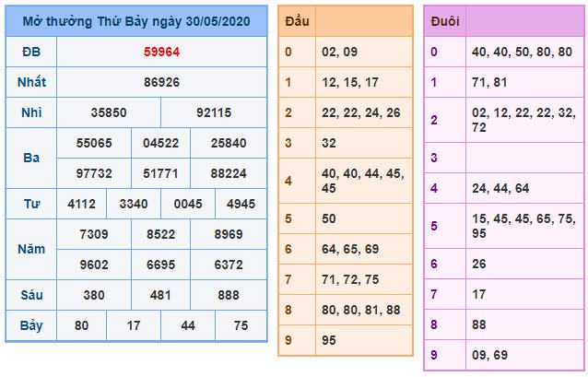The image size is (588, 377).
Task: Click the Đầu cell "40, 40, 44, 45, 45"
Action: [x=361, y=181]
